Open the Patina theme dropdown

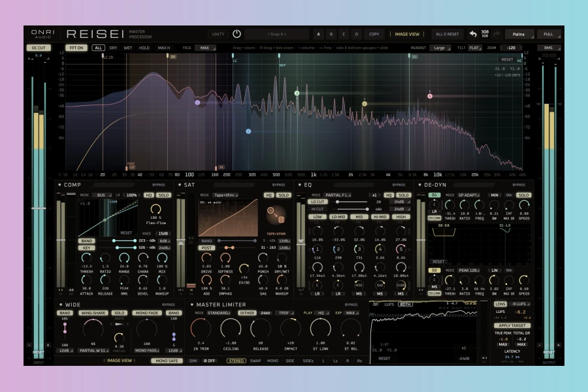520,34
